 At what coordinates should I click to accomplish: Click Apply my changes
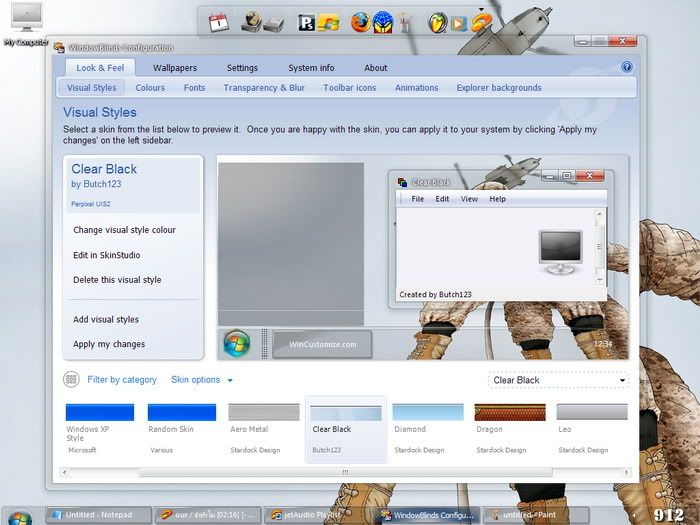(109, 344)
